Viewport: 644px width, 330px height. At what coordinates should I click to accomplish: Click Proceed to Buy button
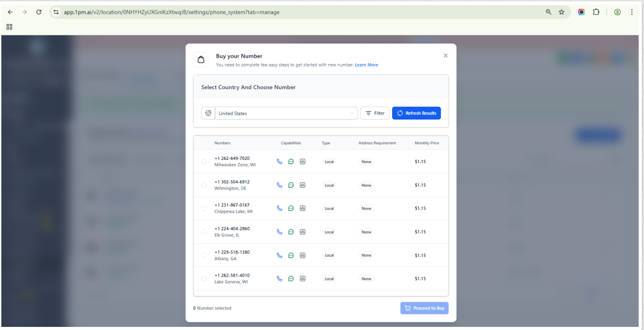tap(424, 308)
